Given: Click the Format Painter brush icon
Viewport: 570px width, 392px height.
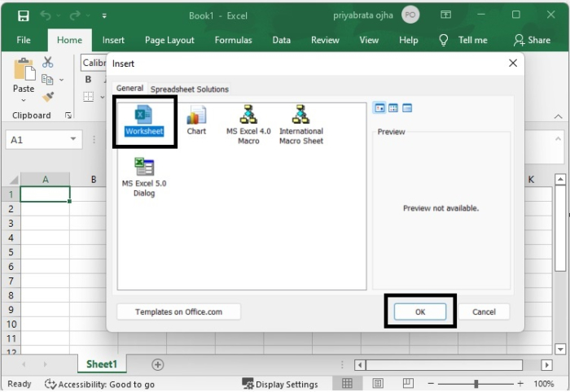Looking at the screenshot, I should pos(47,97).
